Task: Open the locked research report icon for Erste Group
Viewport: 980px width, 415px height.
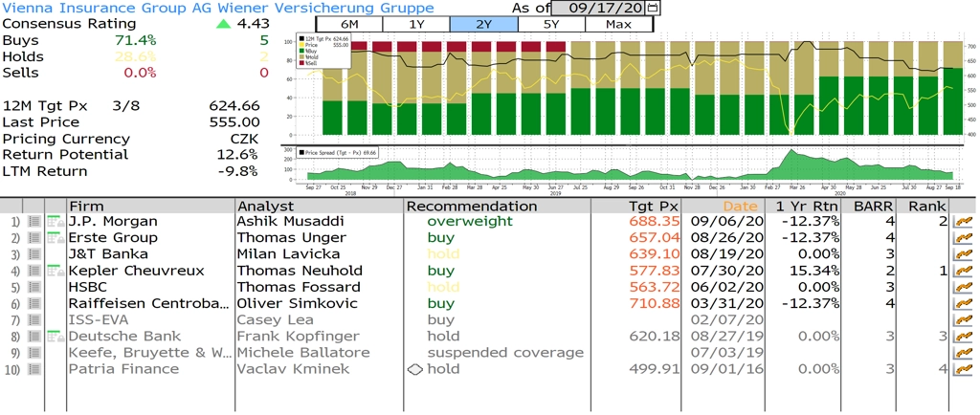Action: click(56, 238)
